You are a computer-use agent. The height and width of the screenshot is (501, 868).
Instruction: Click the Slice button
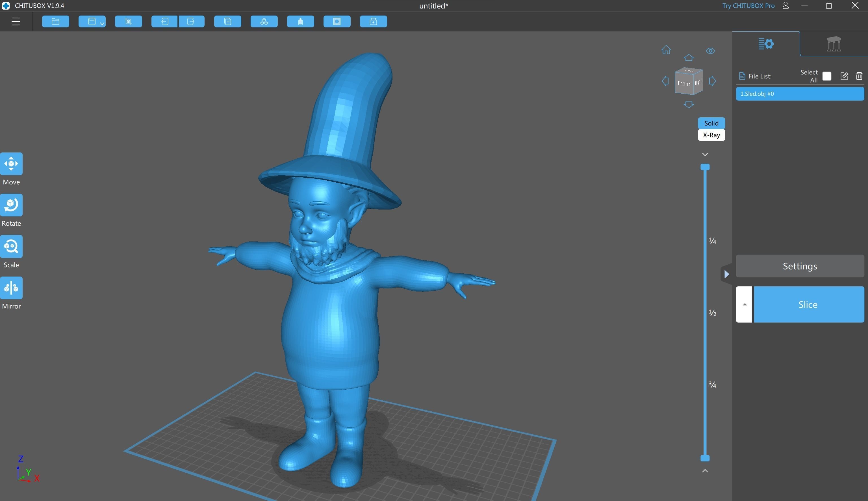point(808,305)
